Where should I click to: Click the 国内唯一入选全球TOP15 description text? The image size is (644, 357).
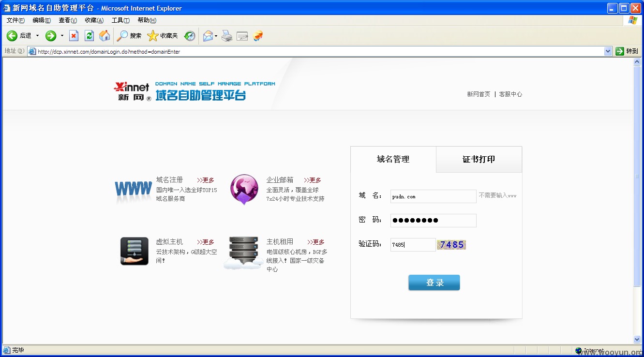(187, 190)
